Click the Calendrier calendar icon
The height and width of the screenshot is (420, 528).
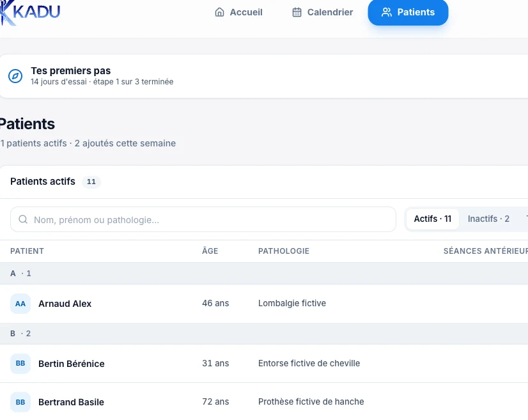click(297, 12)
